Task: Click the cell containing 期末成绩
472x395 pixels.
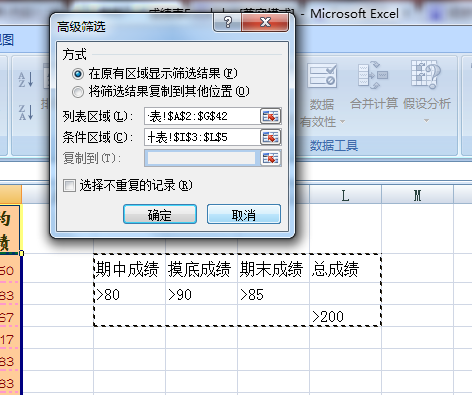Action: point(274,268)
